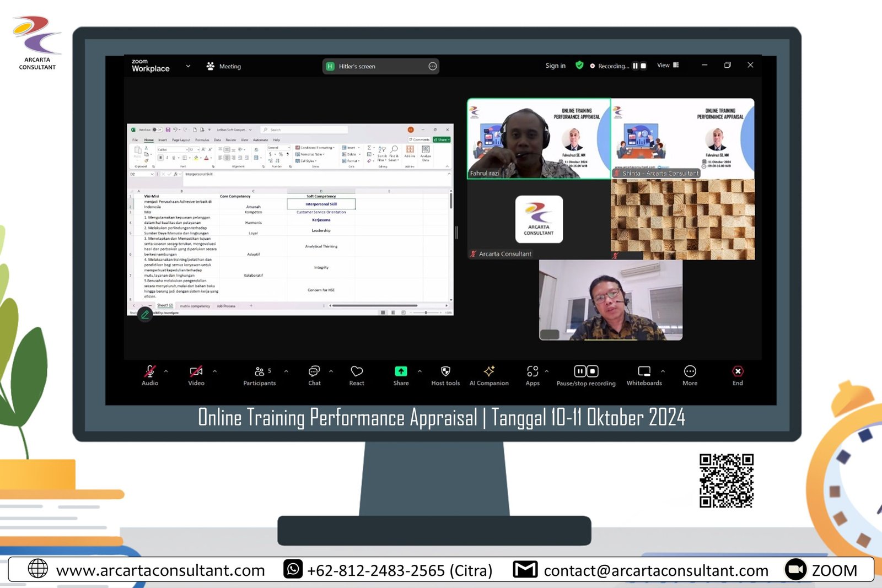Screen dimensions: 882x588
Task: Expand video options arrow next to Video
Action: coord(215,371)
